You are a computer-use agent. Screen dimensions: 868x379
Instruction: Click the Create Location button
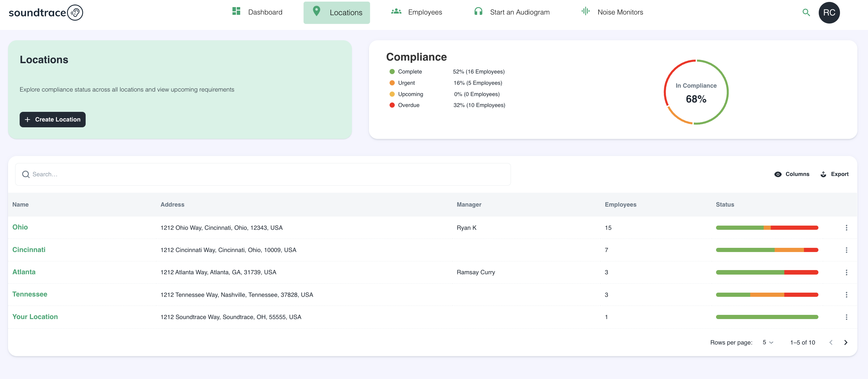(52, 119)
